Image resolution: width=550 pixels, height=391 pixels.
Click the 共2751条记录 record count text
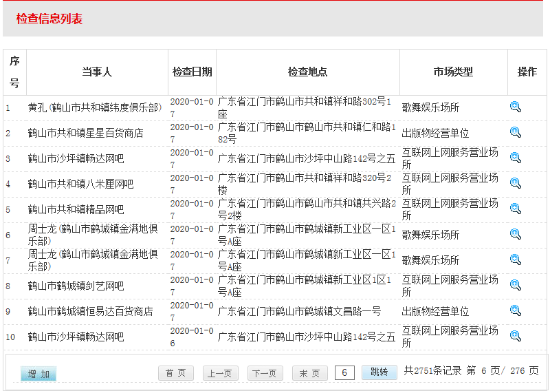[432, 371]
